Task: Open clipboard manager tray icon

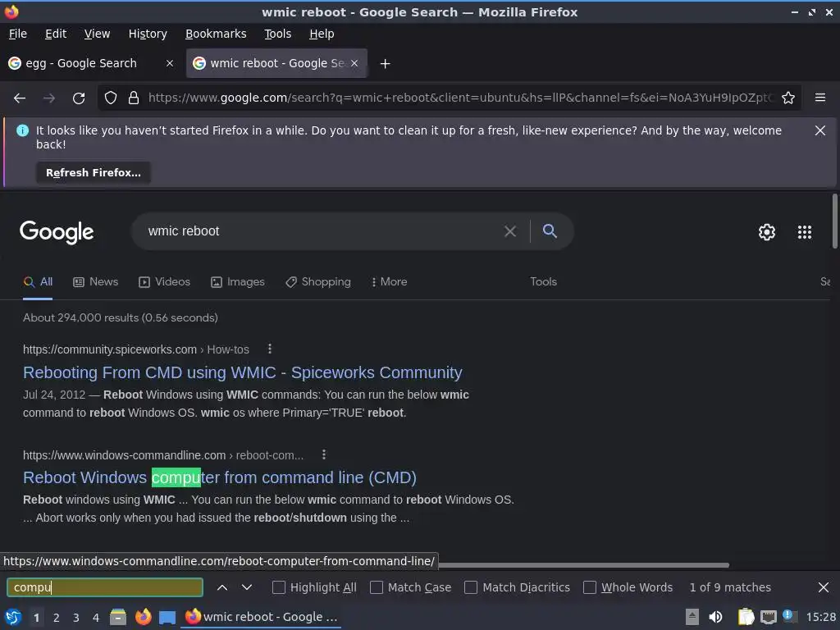Action: 745,617
